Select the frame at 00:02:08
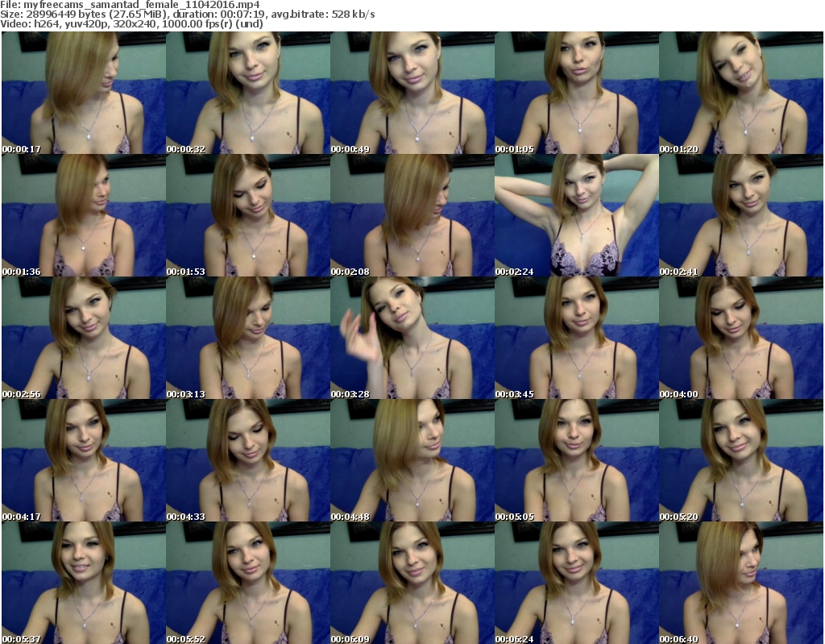The width and height of the screenshot is (825, 644). click(412, 215)
